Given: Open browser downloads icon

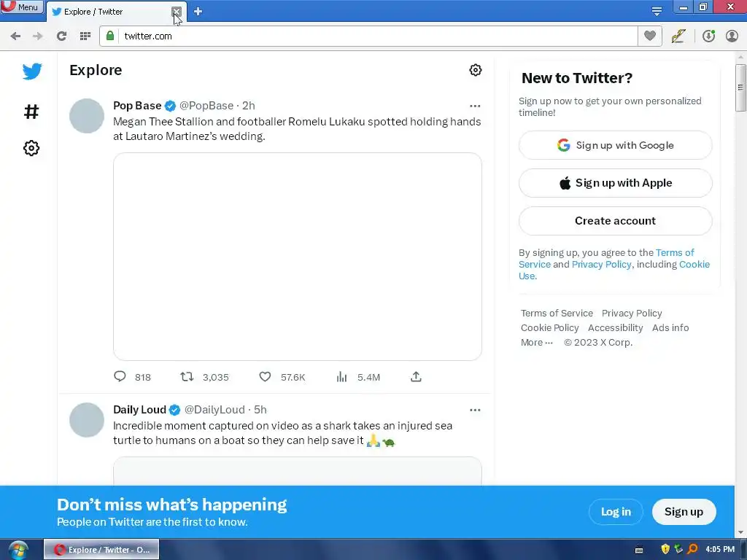Looking at the screenshot, I should (x=708, y=36).
